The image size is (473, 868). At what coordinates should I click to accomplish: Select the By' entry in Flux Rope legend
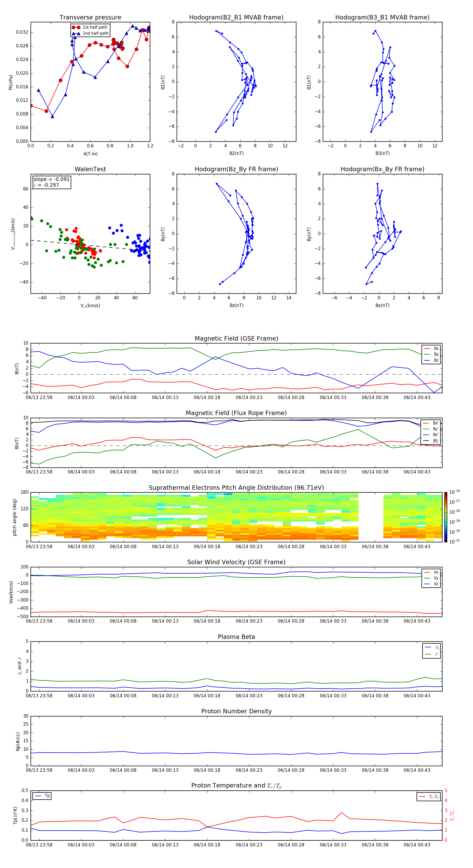click(431, 429)
